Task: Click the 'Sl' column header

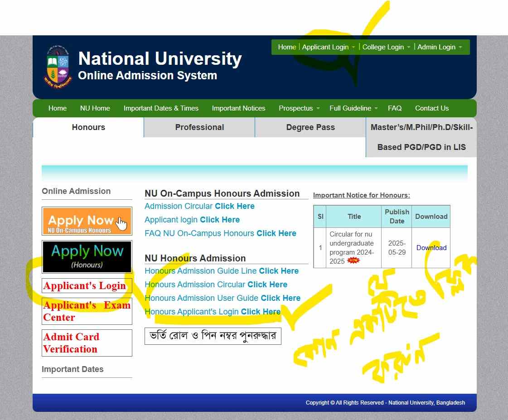Action: coord(320,216)
